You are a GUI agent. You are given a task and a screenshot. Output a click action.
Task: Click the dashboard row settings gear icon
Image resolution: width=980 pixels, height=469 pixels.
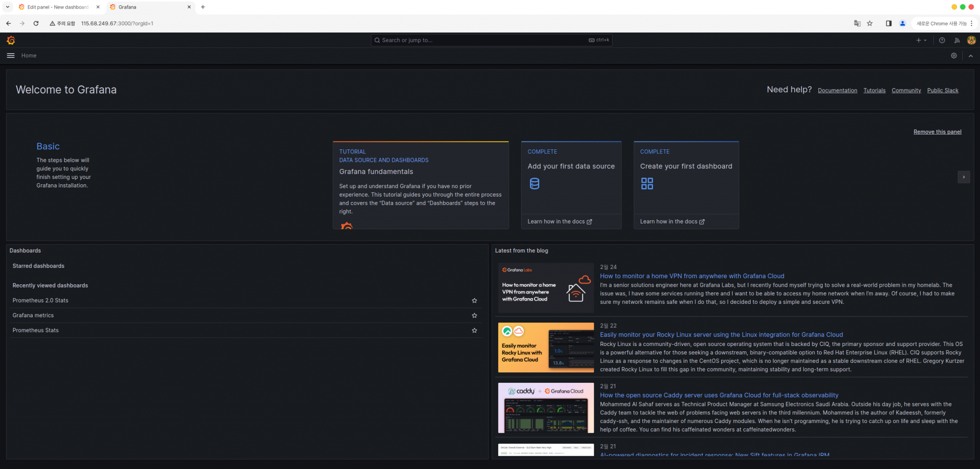click(954, 56)
